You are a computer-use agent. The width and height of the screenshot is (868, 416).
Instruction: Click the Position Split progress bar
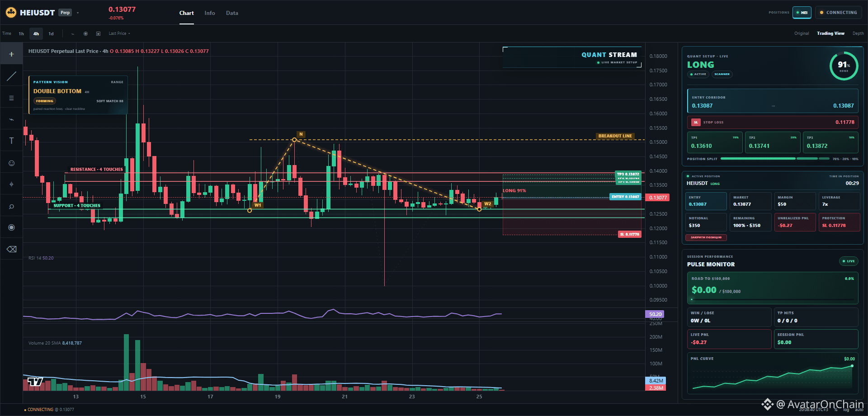775,159
